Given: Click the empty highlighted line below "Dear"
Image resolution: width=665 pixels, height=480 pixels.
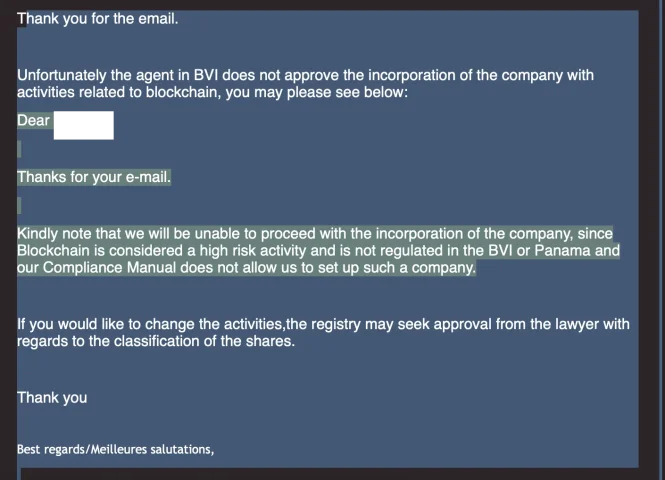Looking at the screenshot, I should point(19,149).
